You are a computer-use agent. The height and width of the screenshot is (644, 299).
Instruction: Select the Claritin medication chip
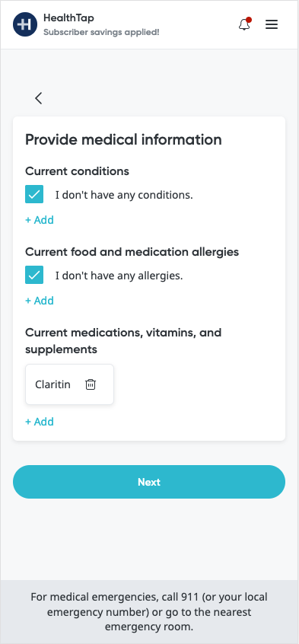pyautogui.click(x=69, y=384)
